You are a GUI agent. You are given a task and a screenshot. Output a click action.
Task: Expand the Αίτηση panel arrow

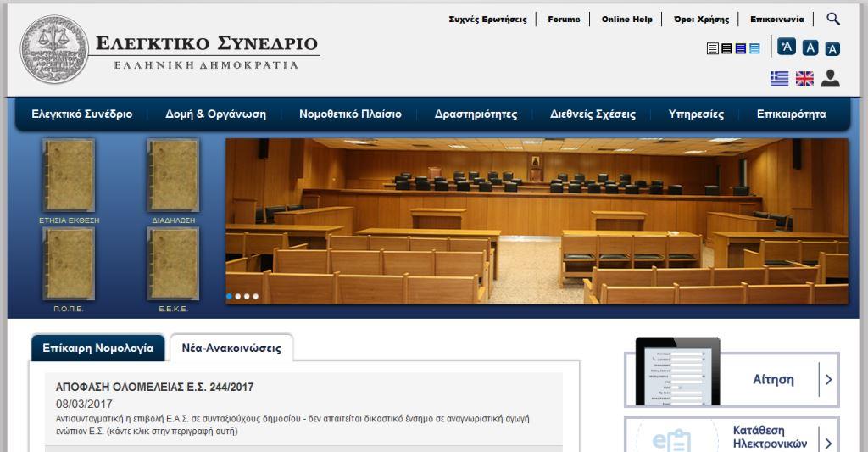click(x=828, y=379)
